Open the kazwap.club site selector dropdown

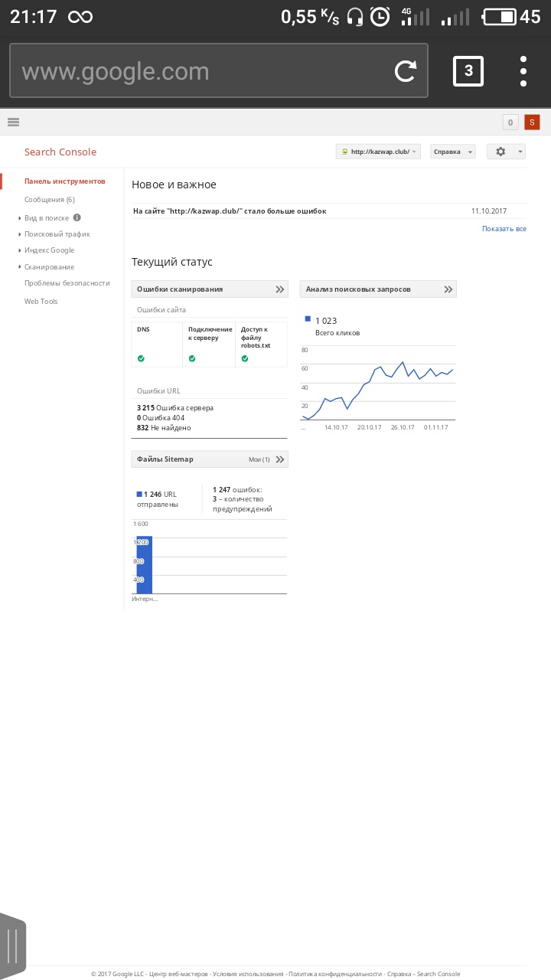pos(378,152)
